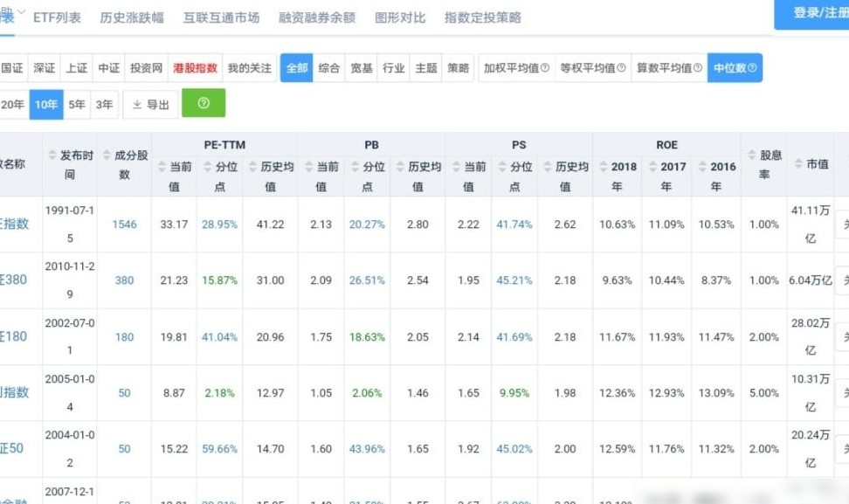Filter by 深证 index source

click(x=44, y=67)
